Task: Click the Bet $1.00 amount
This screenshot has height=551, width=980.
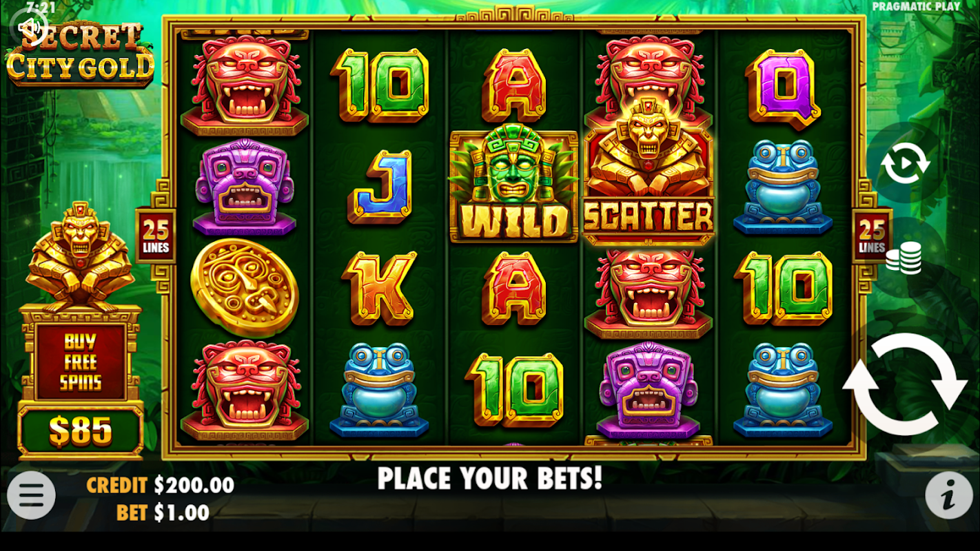Action: point(163,512)
